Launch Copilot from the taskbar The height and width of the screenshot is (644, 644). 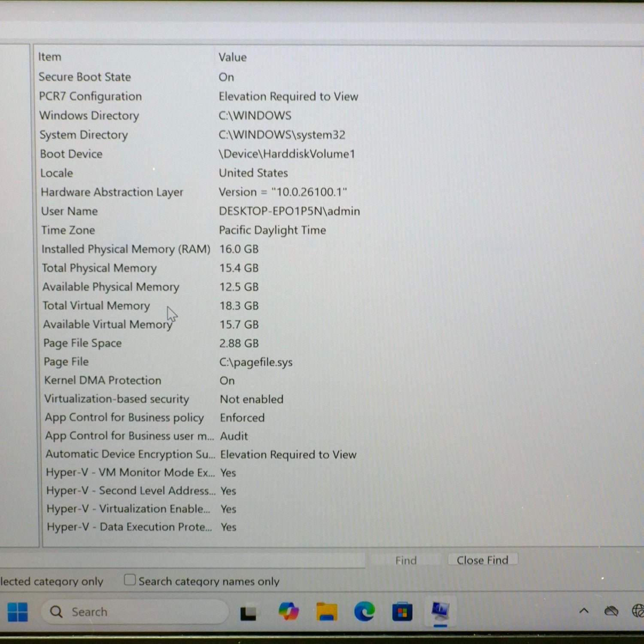coord(288,611)
